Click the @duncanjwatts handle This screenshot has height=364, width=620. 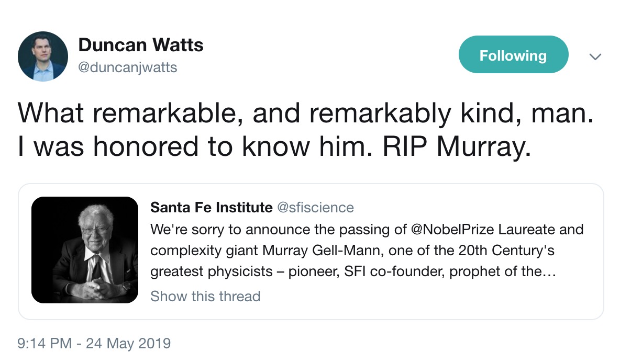pyautogui.click(x=128, y=67)
